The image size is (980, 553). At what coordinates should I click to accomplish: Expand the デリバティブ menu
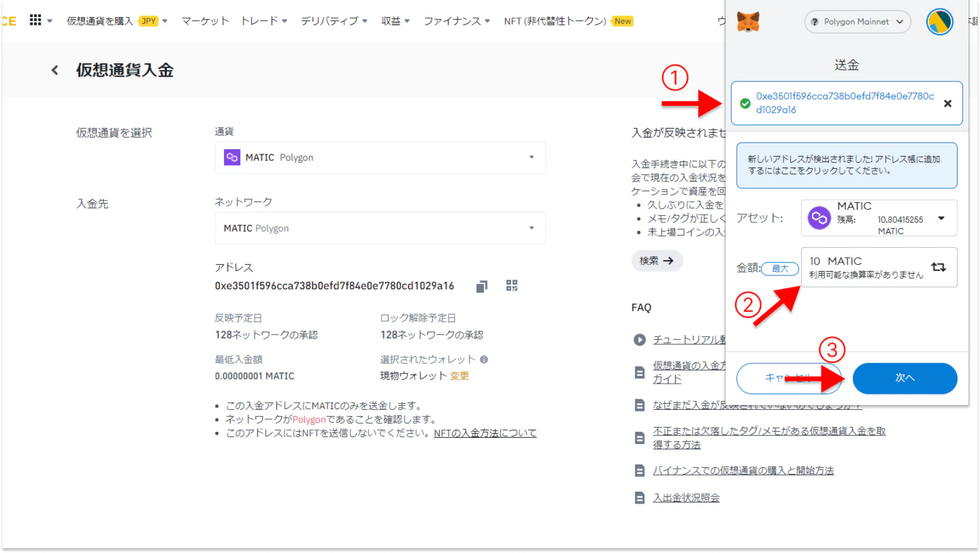[x=334, y=21]
